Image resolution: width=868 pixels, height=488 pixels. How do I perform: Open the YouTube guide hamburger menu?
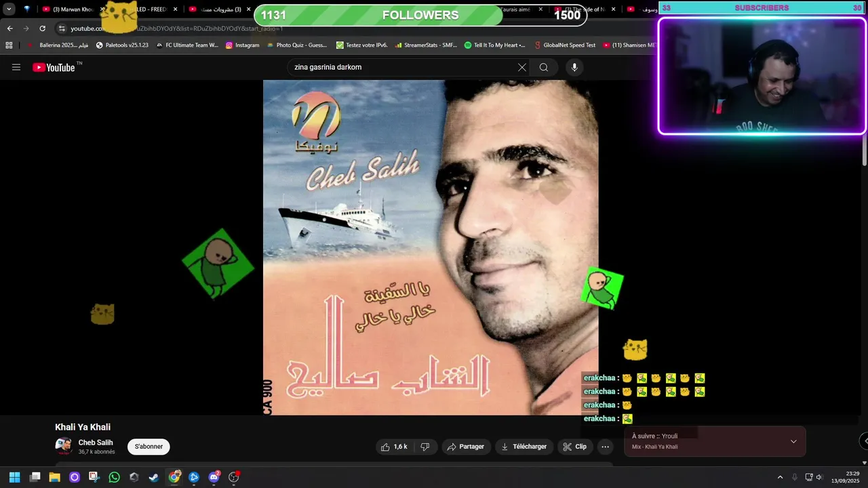point(16,67)
